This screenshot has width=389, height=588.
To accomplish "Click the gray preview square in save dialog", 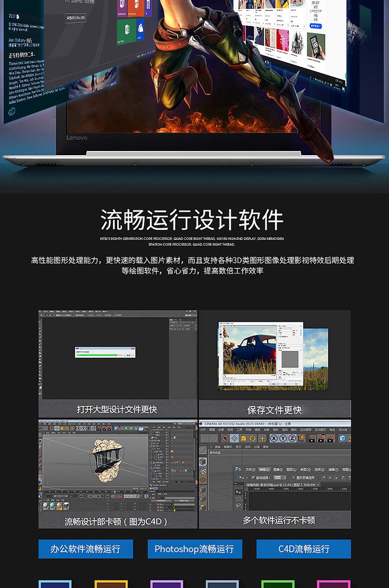I will 290,359.
